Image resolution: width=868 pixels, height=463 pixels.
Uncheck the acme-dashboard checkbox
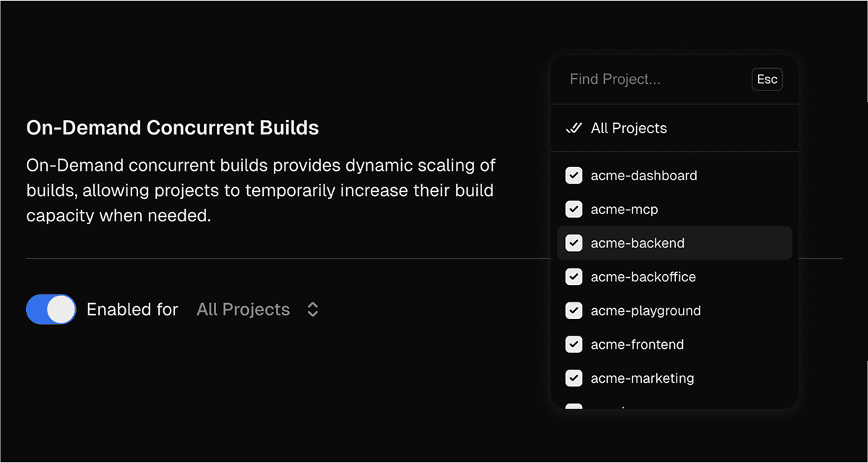click(x=574, y=176)
